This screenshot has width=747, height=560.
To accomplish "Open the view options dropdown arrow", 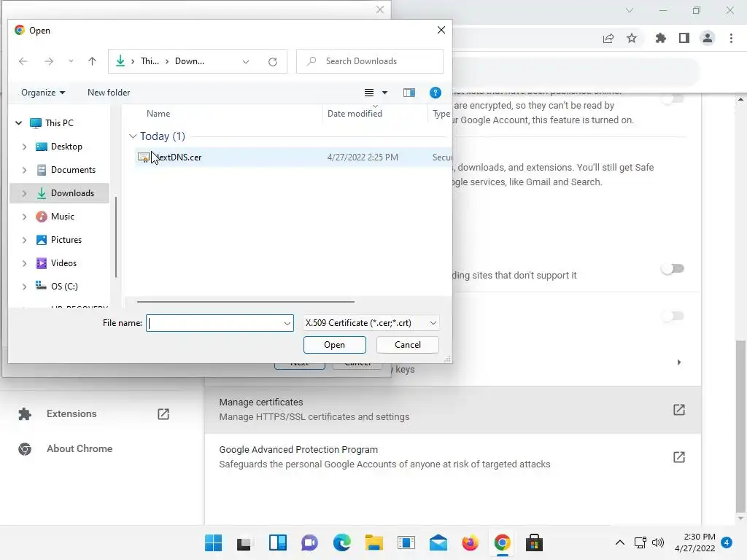I will click(385, 93).
